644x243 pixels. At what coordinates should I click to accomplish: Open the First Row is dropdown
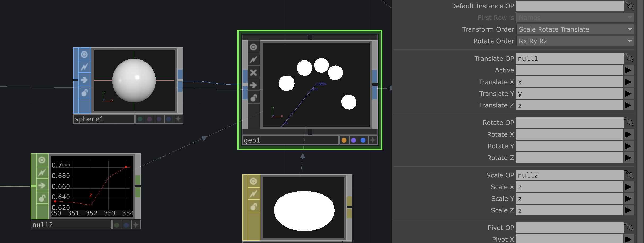(x=575, y=18)
